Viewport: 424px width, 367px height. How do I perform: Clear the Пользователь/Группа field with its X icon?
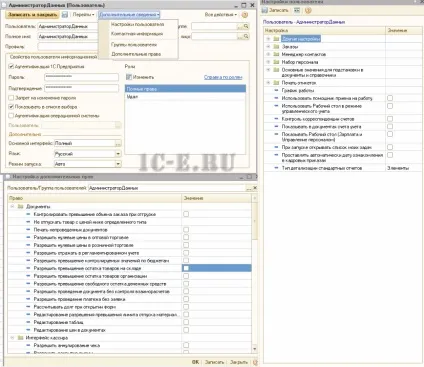[x=255, y=188]
